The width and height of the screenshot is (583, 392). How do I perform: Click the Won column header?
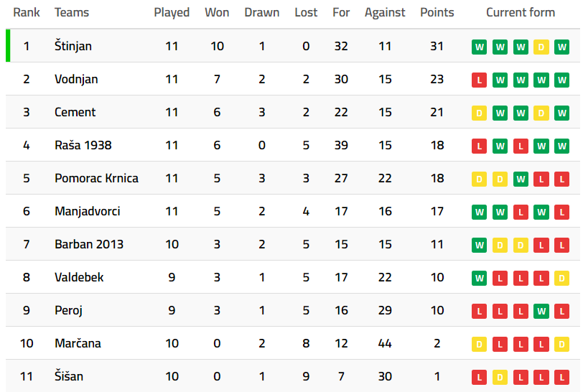217,12
